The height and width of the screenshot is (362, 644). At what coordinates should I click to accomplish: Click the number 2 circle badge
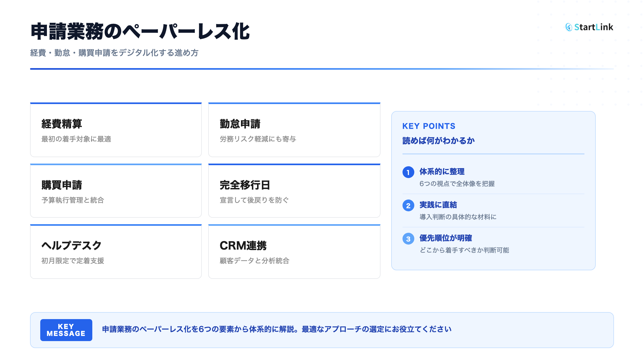[408, 205]
